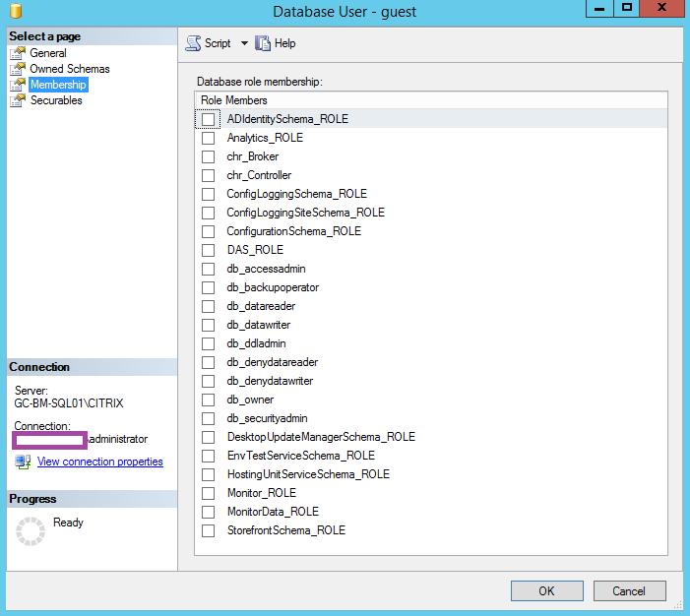This screenshot has height=616, width=690.
Task: Enable the db_datawriter checkbox
Action: (208, 325)
